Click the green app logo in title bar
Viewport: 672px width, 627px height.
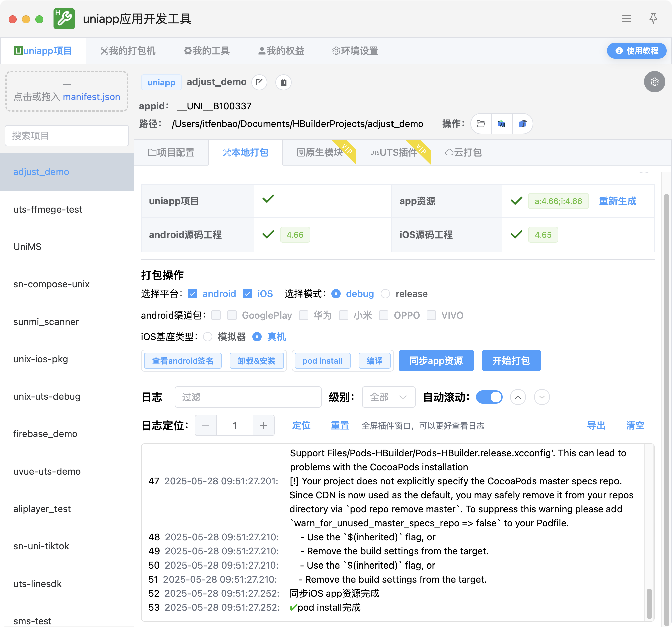64,19
